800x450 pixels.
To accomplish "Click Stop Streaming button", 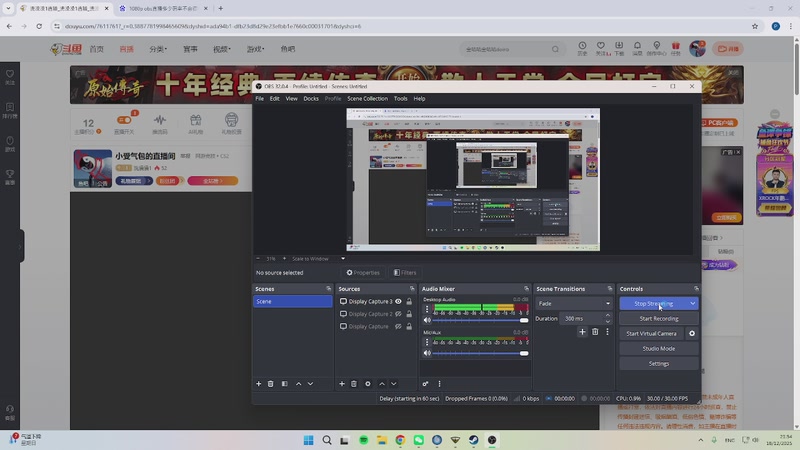I will coord(653,304).
